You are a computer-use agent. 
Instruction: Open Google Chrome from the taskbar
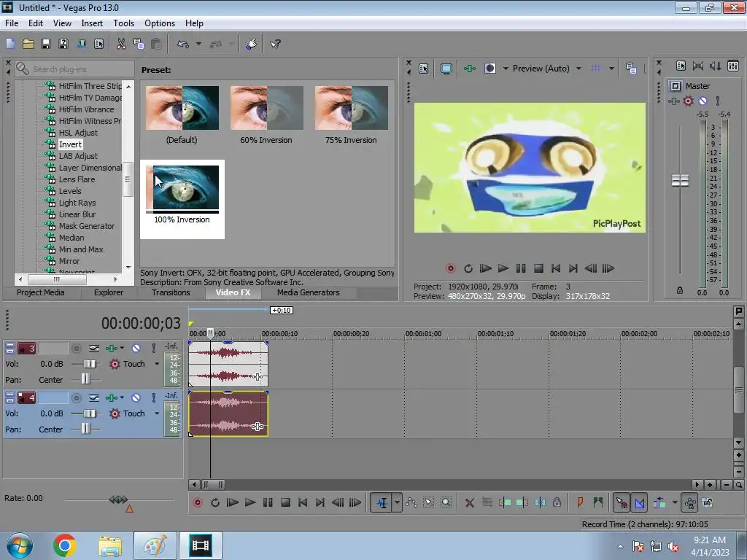(x=65, y=545)
